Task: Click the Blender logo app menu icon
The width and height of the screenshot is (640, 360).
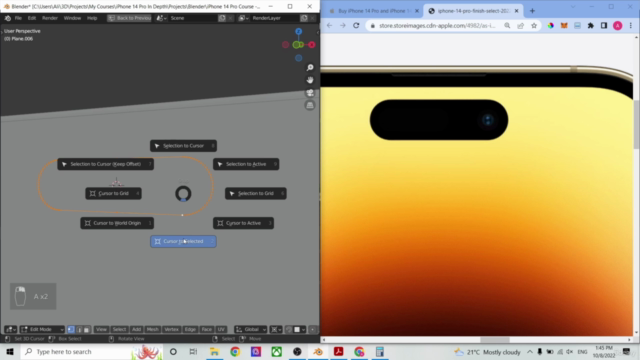Action: tap(8, 18)
